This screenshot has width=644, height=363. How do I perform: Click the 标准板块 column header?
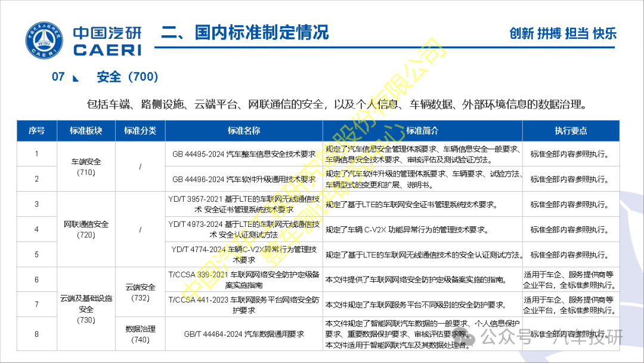click(x=86, y=131)
